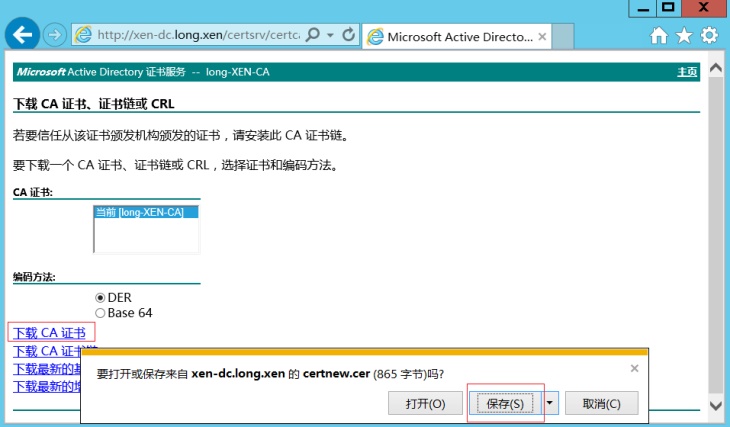730x427 pixels.
Task: Click the search magnifier in address bar
Action: pos(313,34)
